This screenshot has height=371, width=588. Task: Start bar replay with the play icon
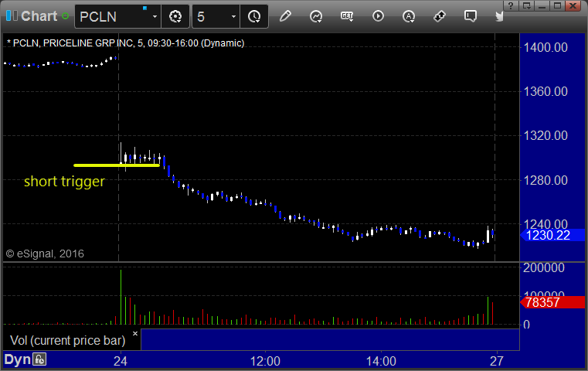(x=378, y=16)
